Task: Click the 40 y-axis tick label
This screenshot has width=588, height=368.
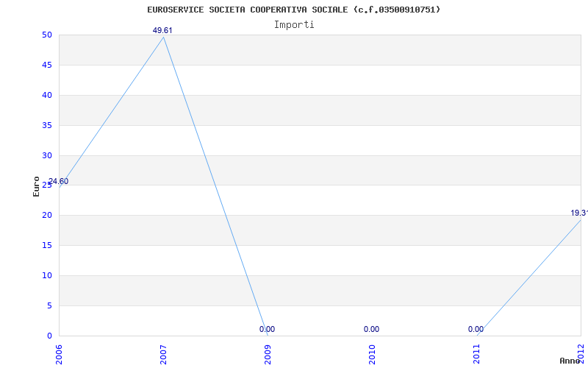Action: (x=47, y=96)
